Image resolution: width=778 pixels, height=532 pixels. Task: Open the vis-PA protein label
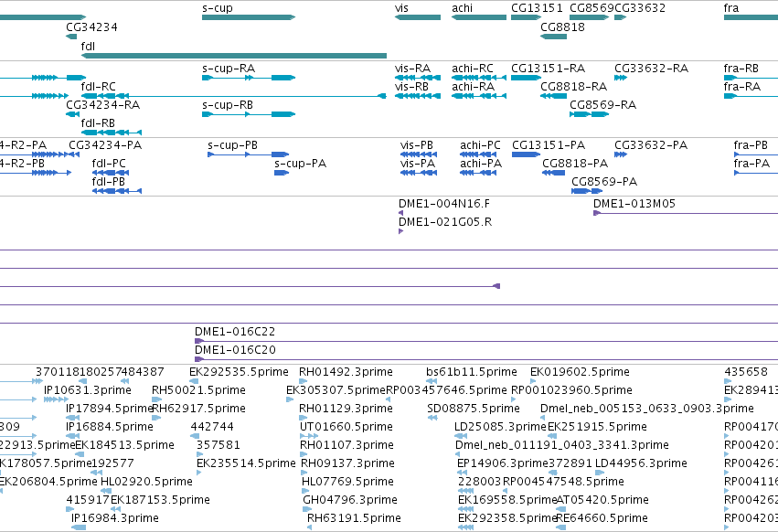click(418, 164)
